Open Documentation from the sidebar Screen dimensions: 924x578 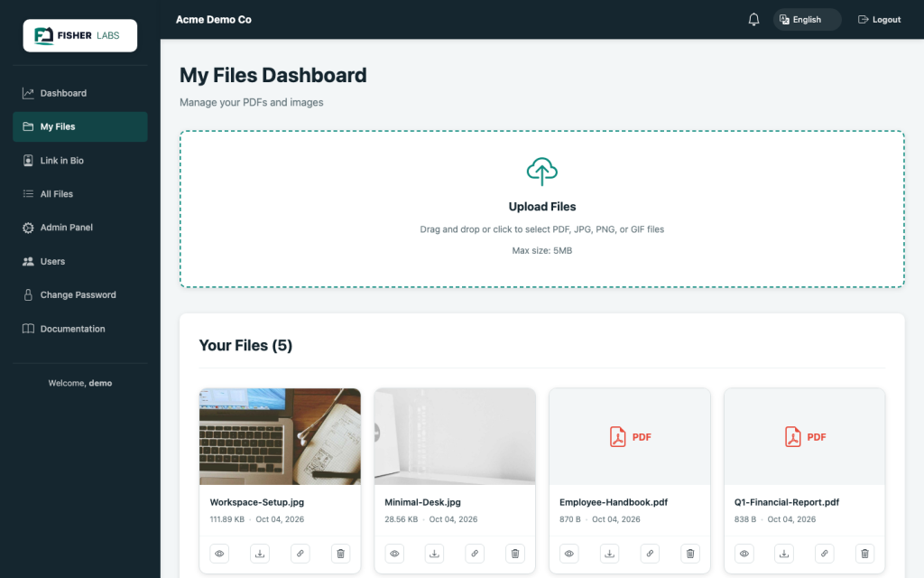pyautogui.click(x=80, y=329)
